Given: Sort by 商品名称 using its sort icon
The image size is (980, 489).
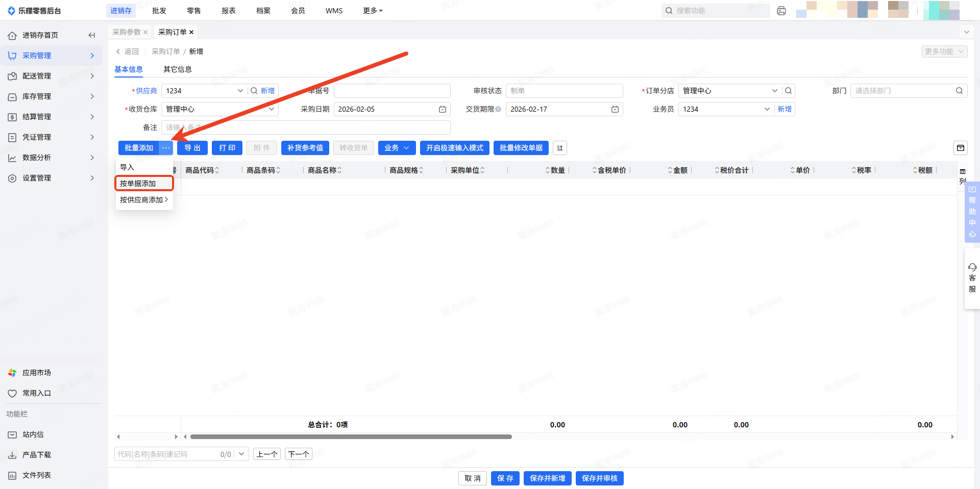Looking at the screenshot, I should pos(339,170).
